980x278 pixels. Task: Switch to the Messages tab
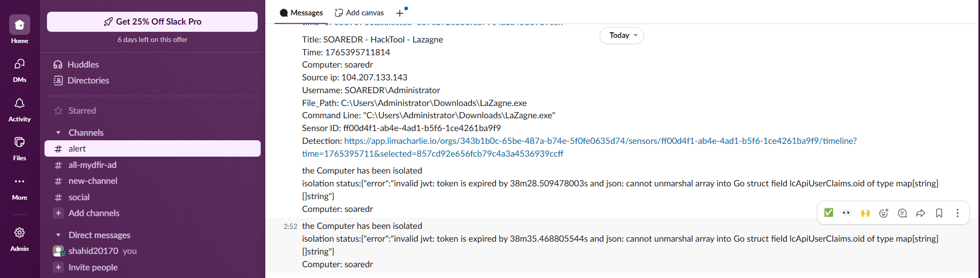pos(301,13)
